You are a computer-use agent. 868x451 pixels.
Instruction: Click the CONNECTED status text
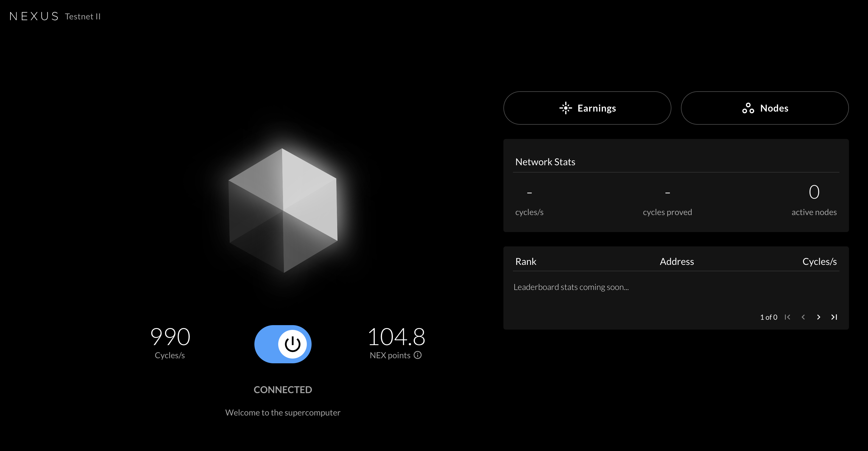pyautogui.click(x=283, y=390)
